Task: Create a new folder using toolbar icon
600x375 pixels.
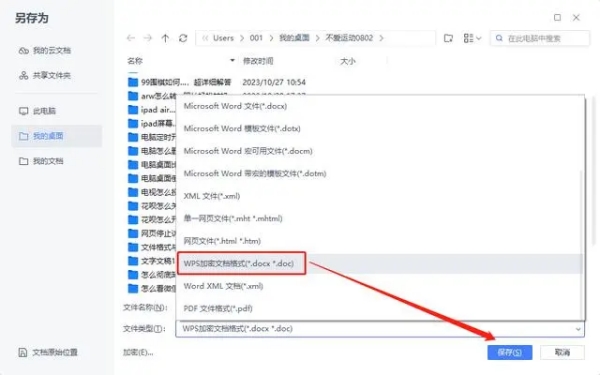Action: tap(448, 38)
